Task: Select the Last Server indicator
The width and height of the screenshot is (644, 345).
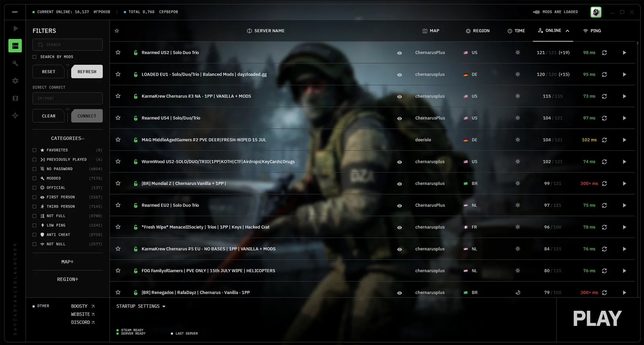Action: [184, 333]
